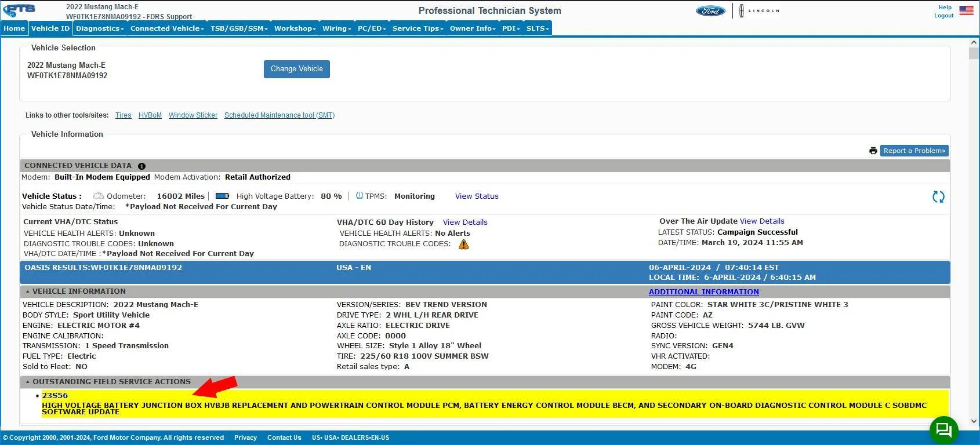This screenshot has width=980, height=445.
Task: Open Connected Vehicle Data info icon
Action: [x=141, y=166]
